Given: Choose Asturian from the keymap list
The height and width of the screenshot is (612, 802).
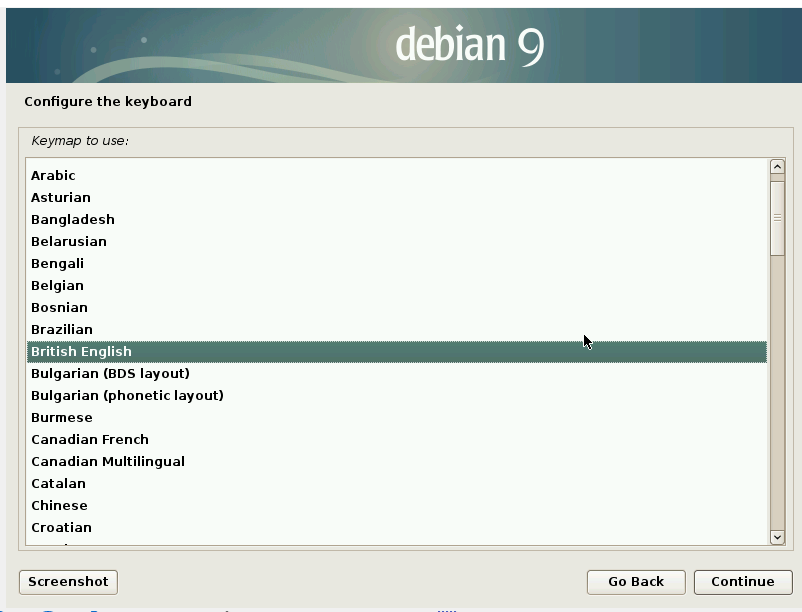Looking at the screenshot, I should (x=61, y=198).
